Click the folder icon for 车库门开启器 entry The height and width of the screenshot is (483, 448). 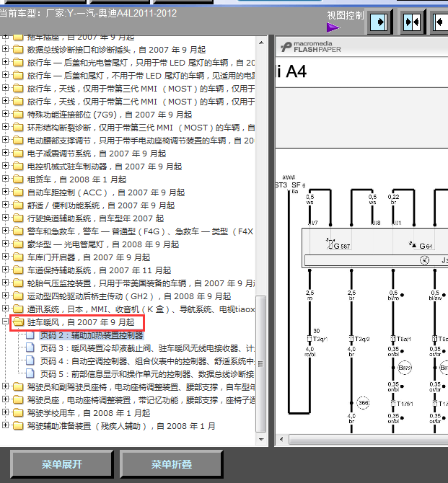tap(18, 257)
